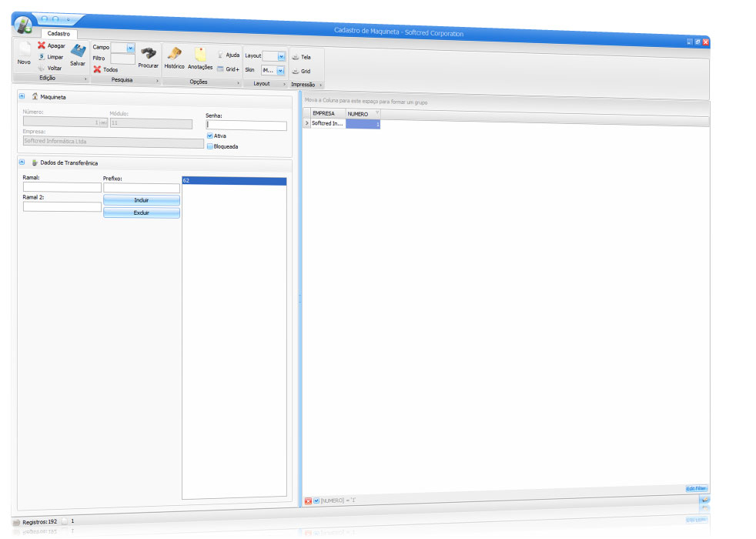Open Histórico from the ribbon
This screenshot has height=539, width=756.
coord(174,55)
